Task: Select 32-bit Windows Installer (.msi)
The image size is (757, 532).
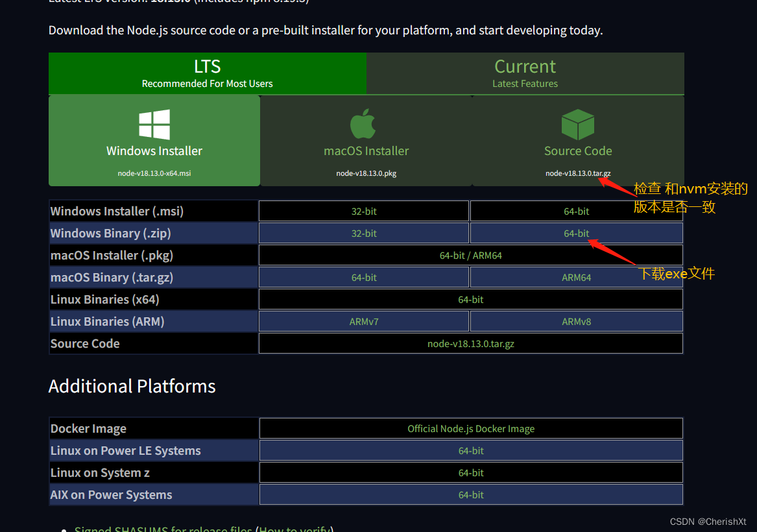Action: 364,212
